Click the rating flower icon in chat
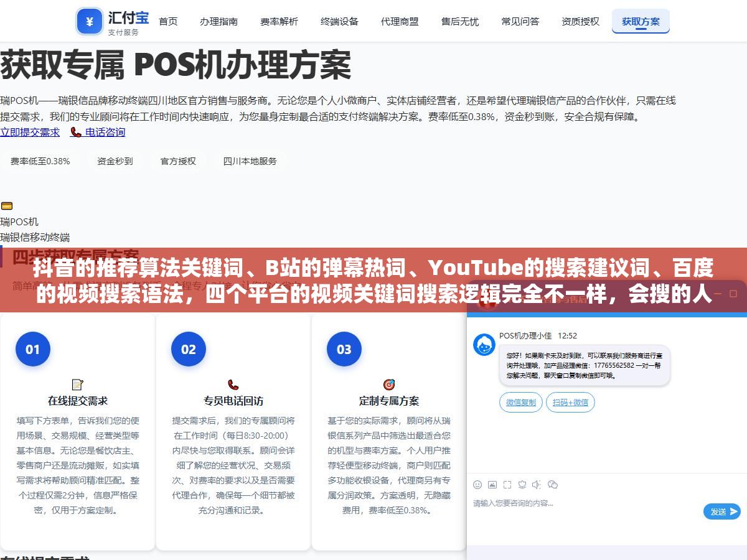Screen dimensions: 747x560 [522, 484]
